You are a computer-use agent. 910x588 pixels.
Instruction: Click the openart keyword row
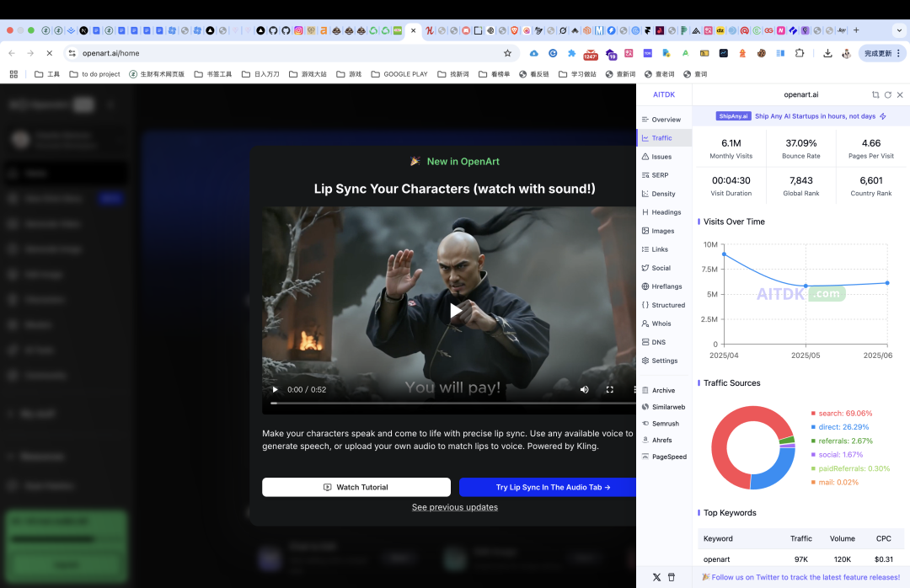coord(801,559)
